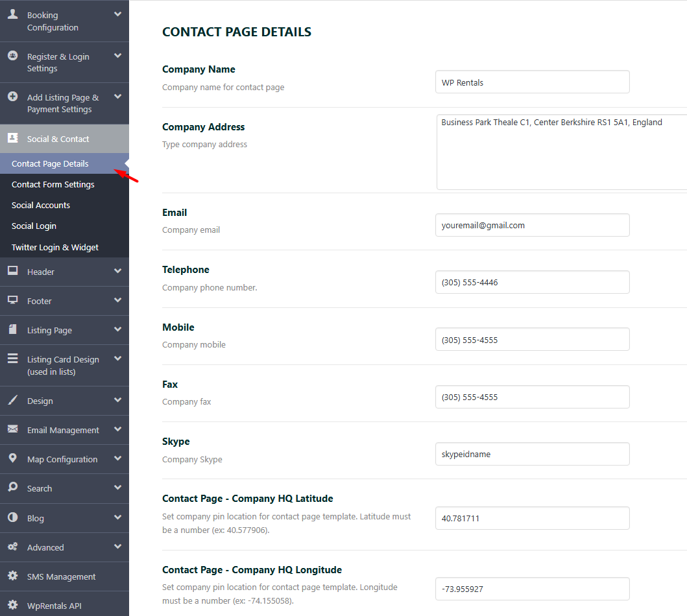
Task: Expand Email Management chevron
Action: [x=117, y=429]
